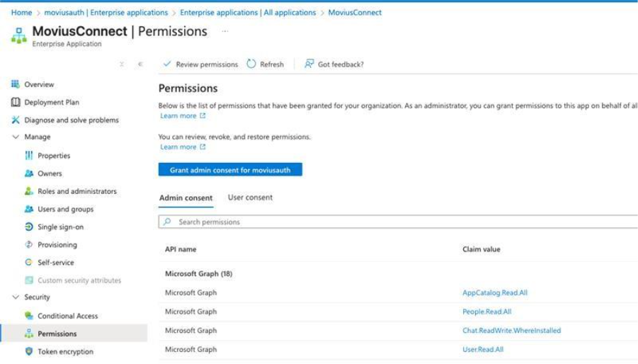The width and height of the screenshot is (638, 364).
Task: Open Deployment Plan book icon
Action: pyautogui.click(x=16, y=102)
